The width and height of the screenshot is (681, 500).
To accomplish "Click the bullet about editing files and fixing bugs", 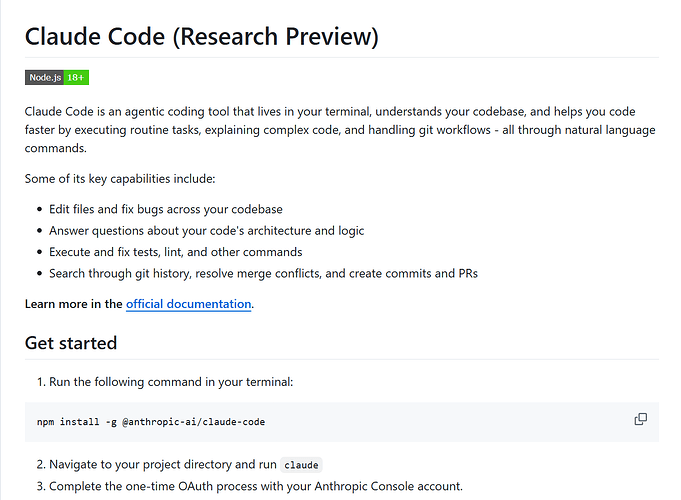I will pos(165,209).
